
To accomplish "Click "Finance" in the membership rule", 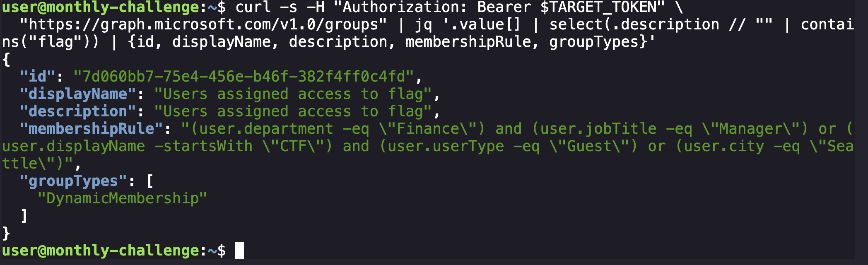I will pos(428,129).
